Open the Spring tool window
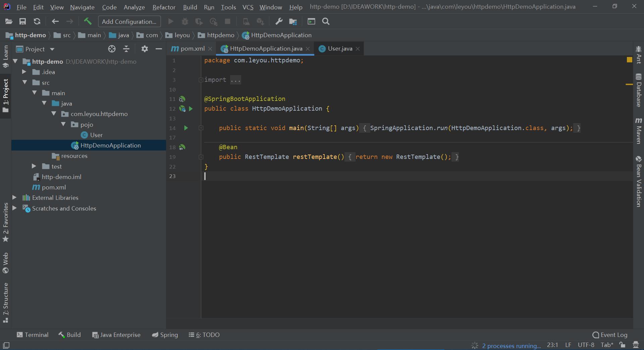Image resolution: width=644 pixels, height=350 pixels. 165,335
